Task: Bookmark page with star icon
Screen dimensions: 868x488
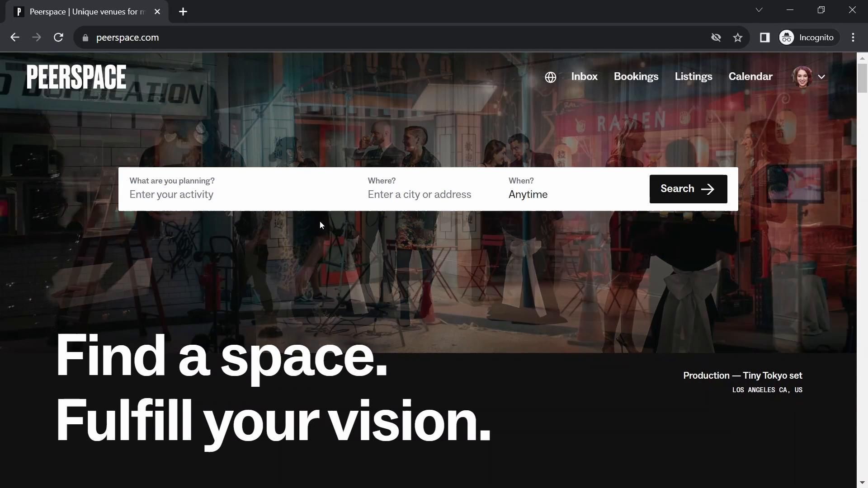Action: 738,38
